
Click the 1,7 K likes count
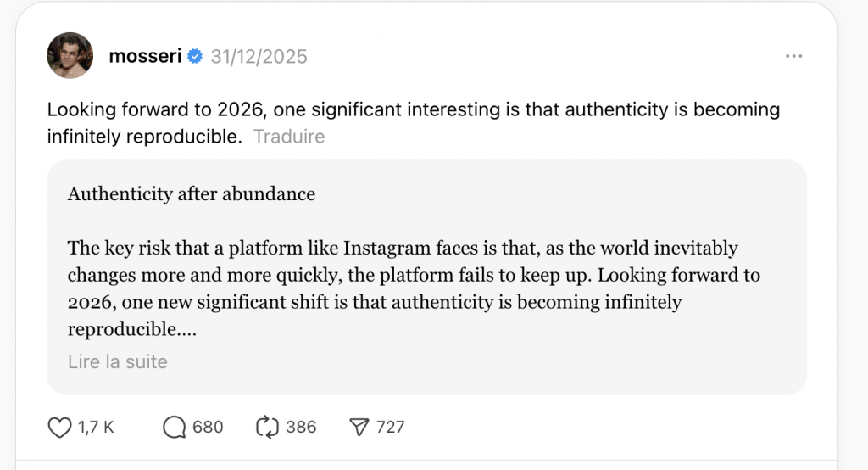(96, 428)
